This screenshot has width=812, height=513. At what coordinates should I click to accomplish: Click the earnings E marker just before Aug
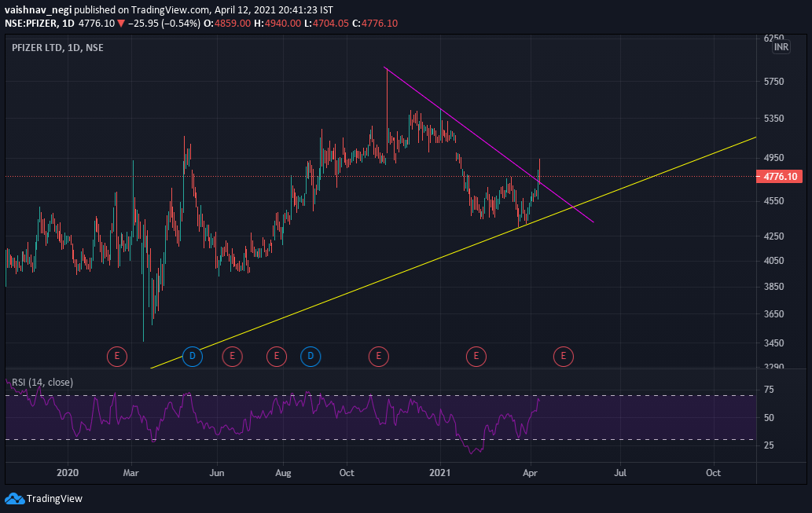click(277, 356)
